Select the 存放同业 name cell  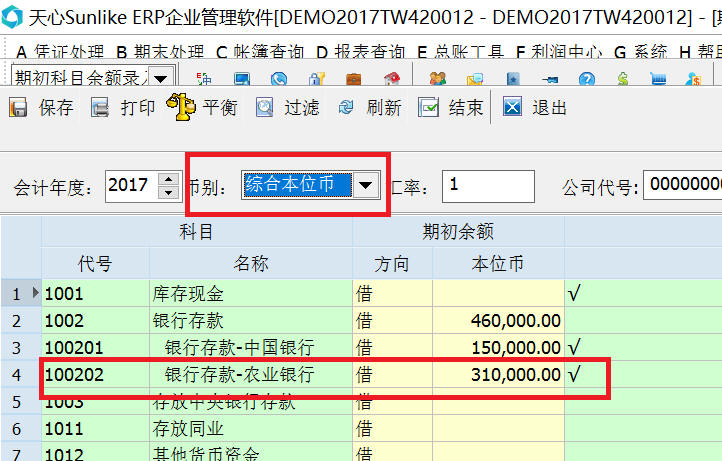point(251,429)
